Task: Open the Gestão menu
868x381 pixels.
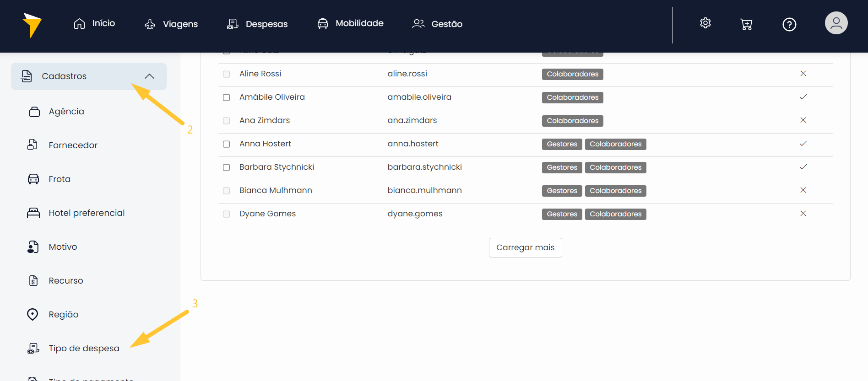Action: 437,24
